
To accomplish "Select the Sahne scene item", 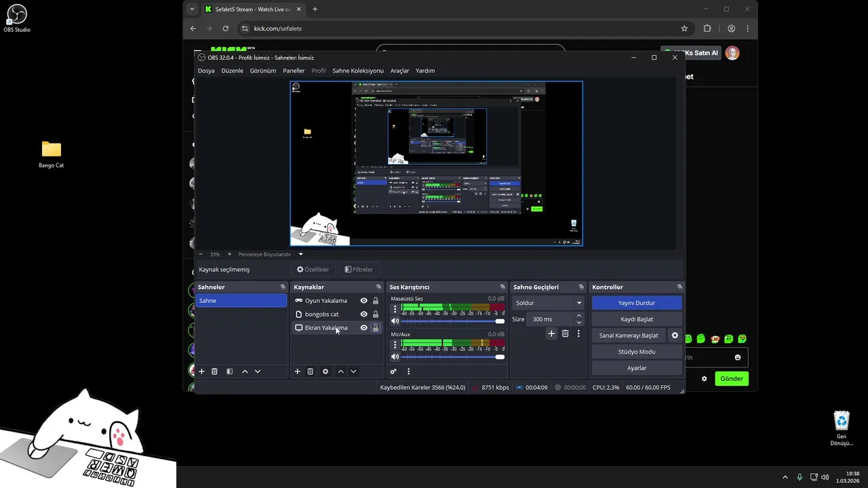I will point(241,301).
